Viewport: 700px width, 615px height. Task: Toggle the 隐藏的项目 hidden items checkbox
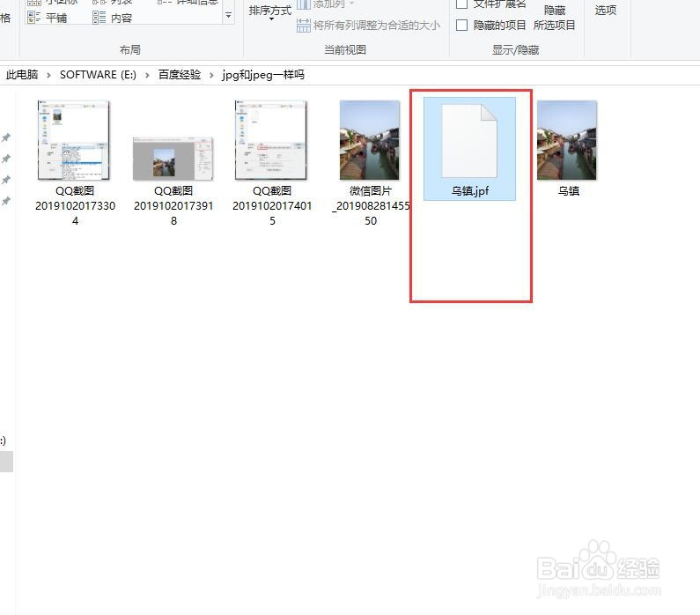(461, 25)
